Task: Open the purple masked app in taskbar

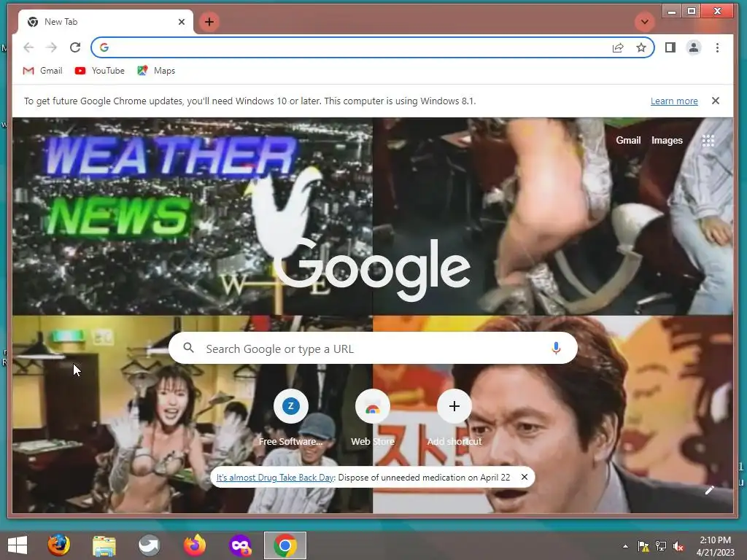Action: coord(239,545)
